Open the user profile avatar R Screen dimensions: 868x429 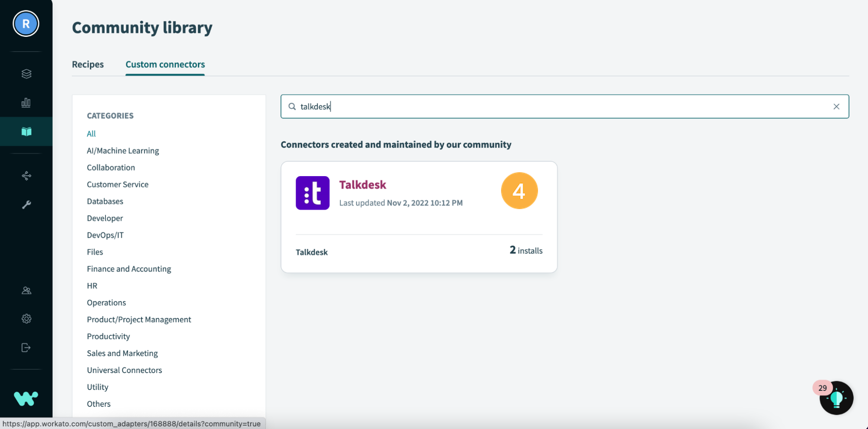[x=26, y=24]
